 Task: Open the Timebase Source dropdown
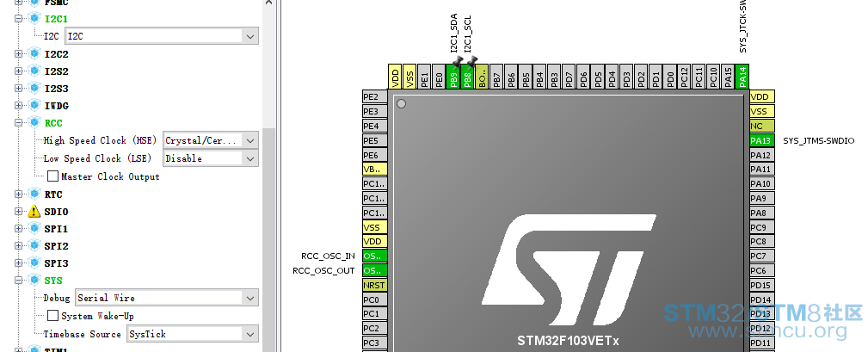250,334
